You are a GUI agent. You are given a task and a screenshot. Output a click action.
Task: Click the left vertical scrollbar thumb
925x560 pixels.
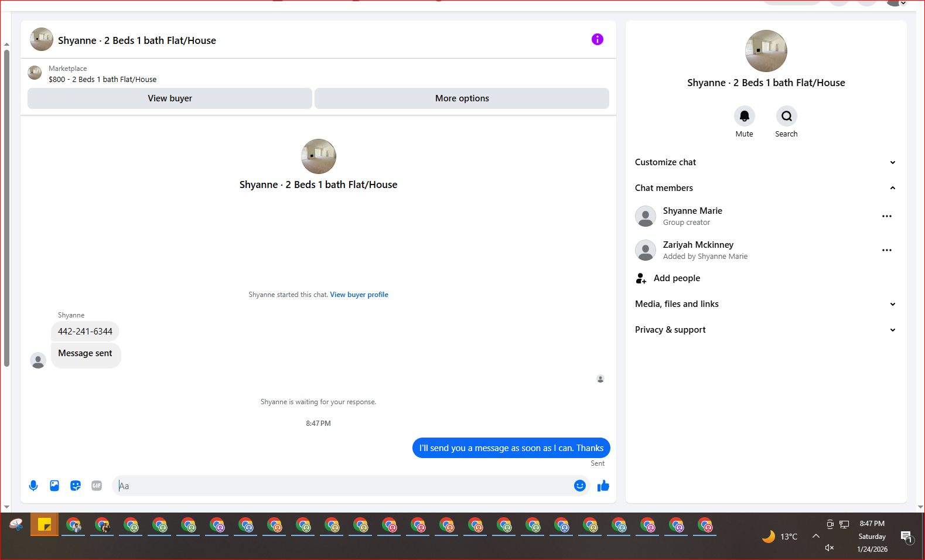[6, 208]
